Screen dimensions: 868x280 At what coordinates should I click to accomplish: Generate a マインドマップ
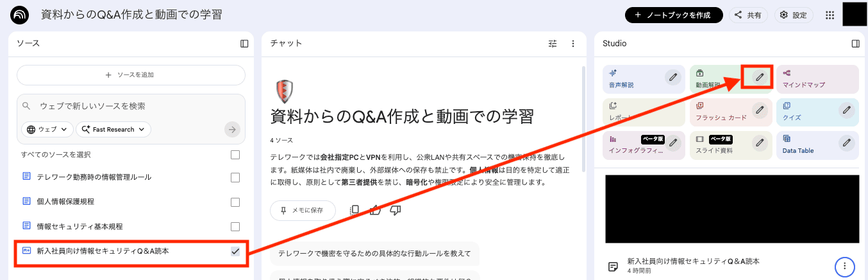(817, 79)
